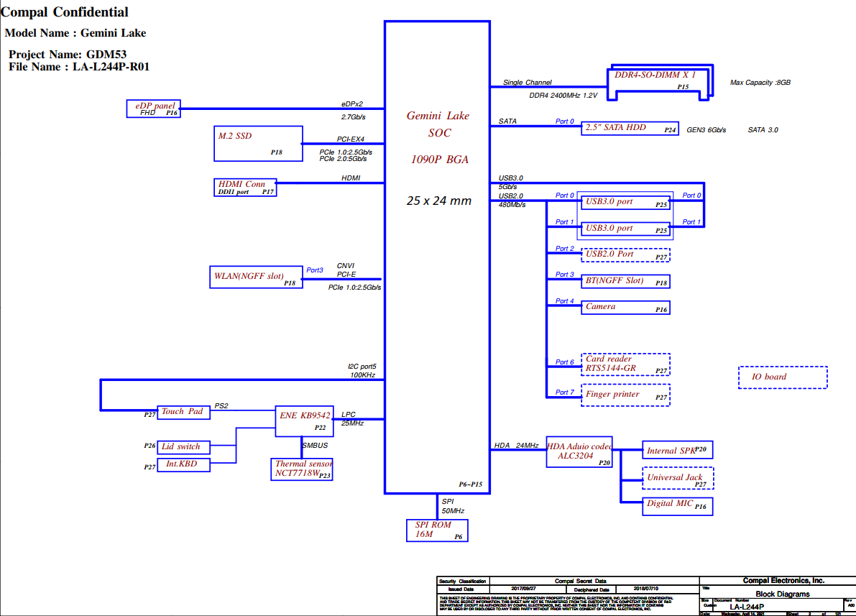
Task: Click the "PCI-EX4" bus label
Action: [x=351, y=139]
